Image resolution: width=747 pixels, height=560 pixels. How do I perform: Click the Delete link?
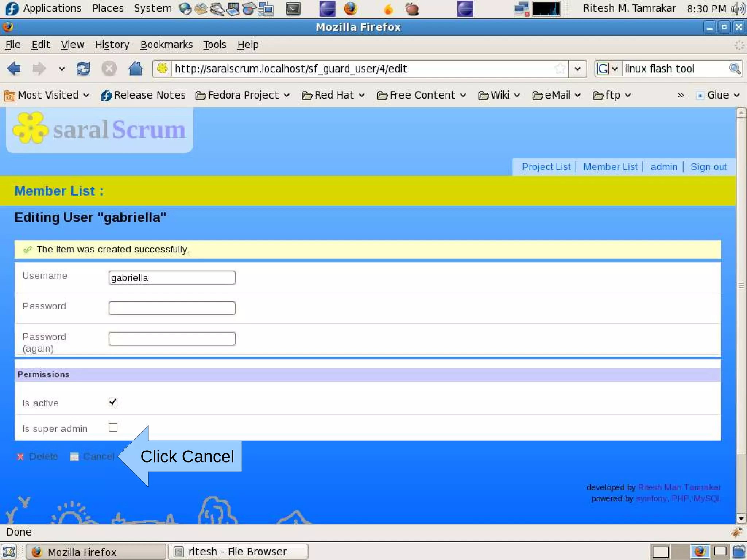(x=43, y=456)
